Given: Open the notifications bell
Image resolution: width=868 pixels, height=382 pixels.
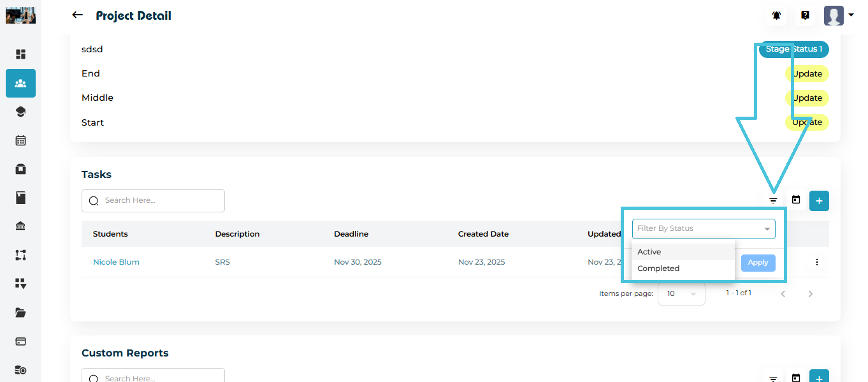Looking at the screenshot, I should click(776, 15).
